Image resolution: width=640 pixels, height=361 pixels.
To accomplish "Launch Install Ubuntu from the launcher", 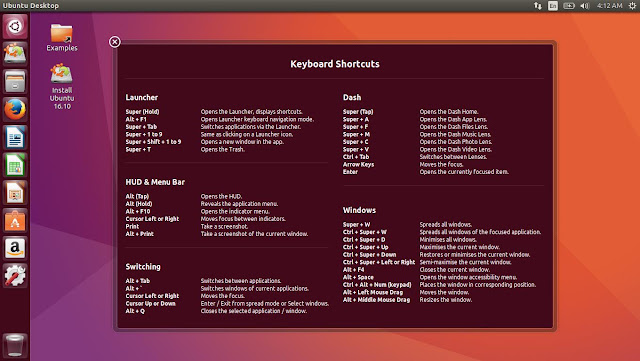I will point(15,54).
